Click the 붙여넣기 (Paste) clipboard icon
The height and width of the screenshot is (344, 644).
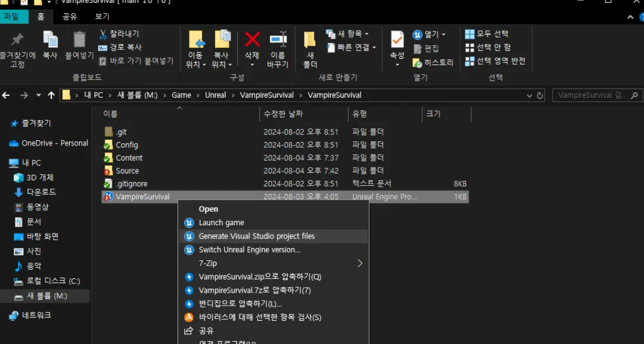click(x=79, y=40)
